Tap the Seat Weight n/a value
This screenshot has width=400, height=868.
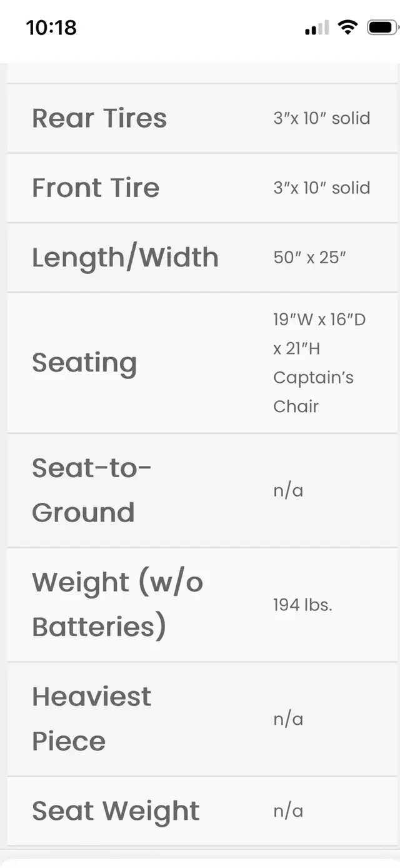pos(288,812)
